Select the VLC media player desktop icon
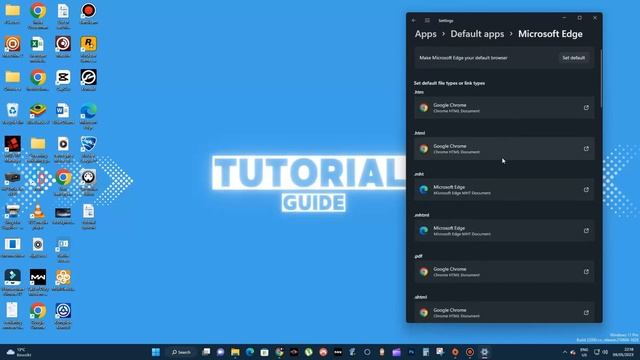640x360 pixels. pos(38,217)
